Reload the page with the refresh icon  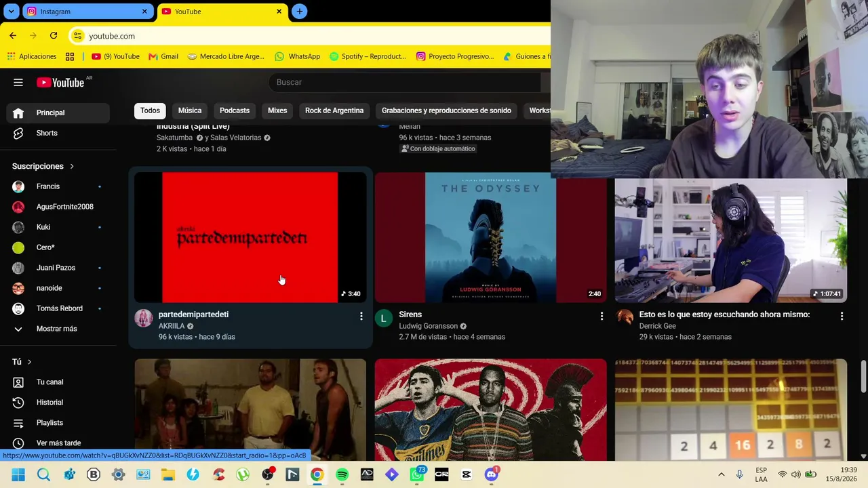54,35
